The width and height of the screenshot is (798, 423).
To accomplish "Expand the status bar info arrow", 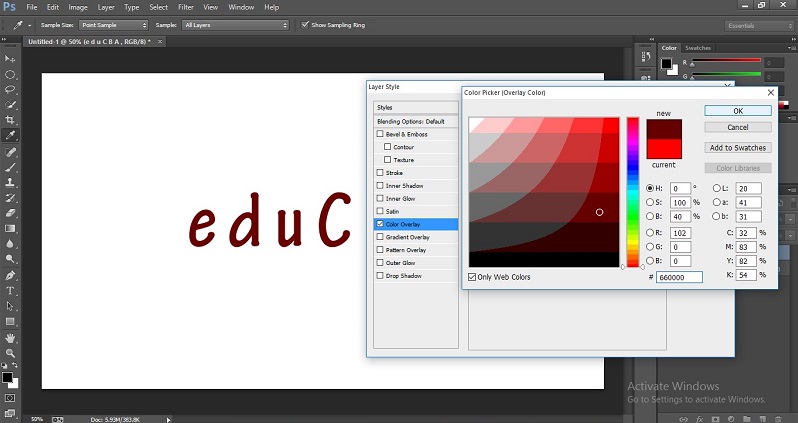I will pyautogui.click(x=168, y=419).
